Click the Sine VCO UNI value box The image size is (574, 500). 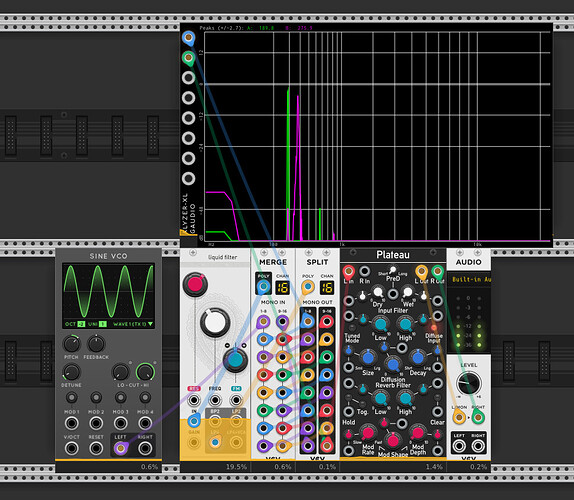103,324
